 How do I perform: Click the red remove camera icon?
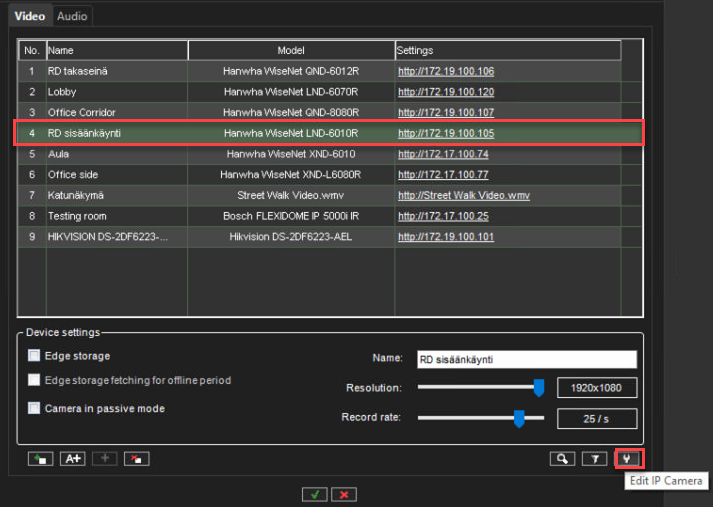coord(137,459)
